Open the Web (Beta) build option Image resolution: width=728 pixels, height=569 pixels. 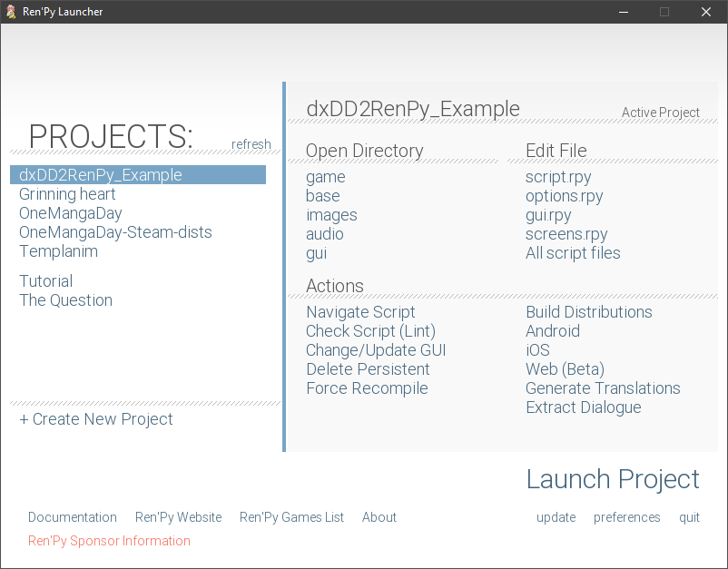coord(565,369)
